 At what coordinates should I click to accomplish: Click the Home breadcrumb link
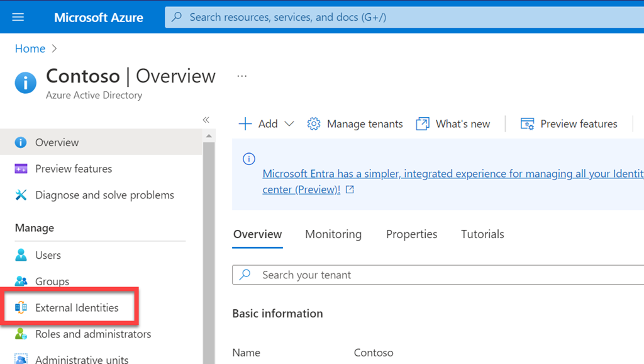pos(30,48)
